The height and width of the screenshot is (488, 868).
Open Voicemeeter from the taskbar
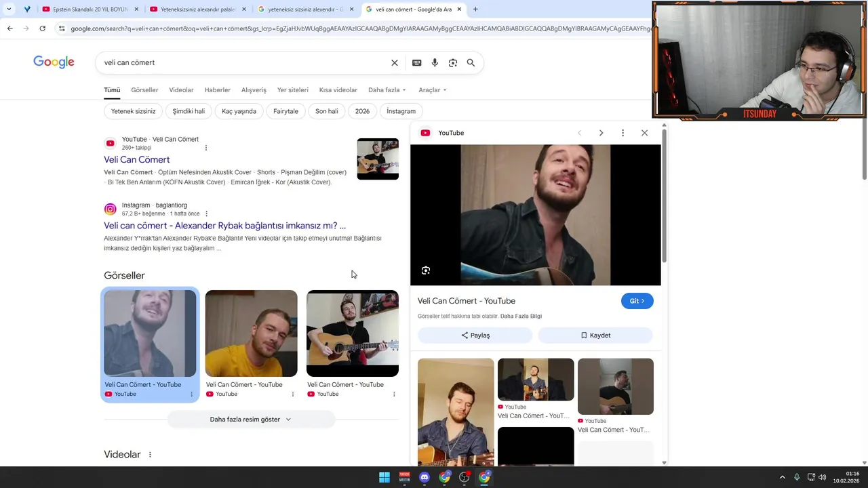pyautogui.click(x=404, y=477)
